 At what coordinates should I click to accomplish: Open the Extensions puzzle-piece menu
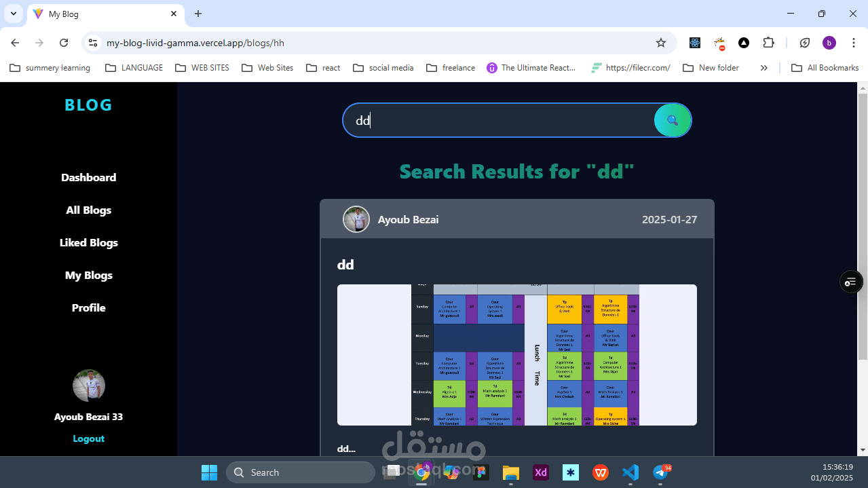[x=768, y=43]
